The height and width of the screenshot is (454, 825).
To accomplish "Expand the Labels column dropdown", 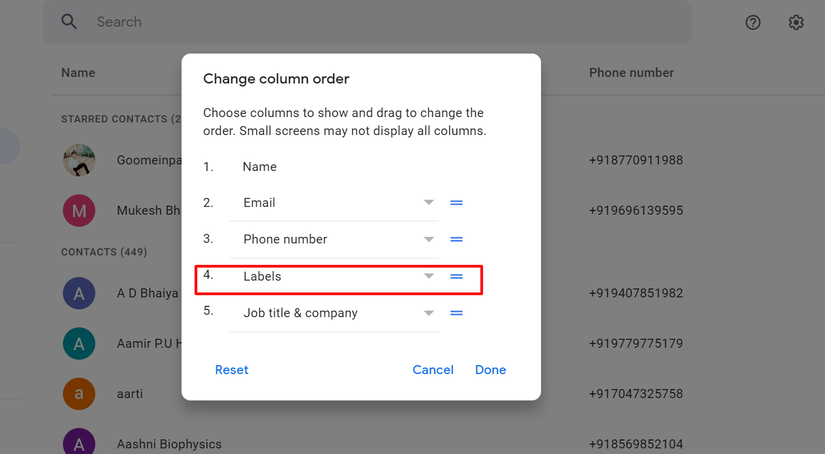I will 429,276.
